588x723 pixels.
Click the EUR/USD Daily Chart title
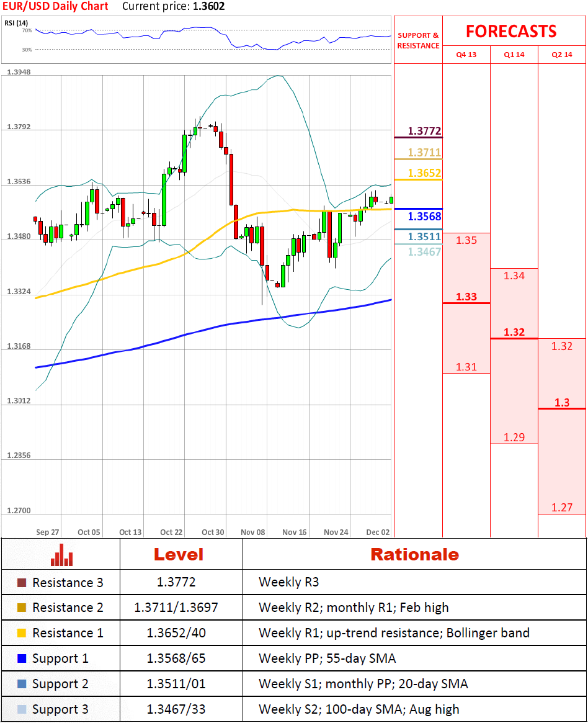tap(55, 6)
